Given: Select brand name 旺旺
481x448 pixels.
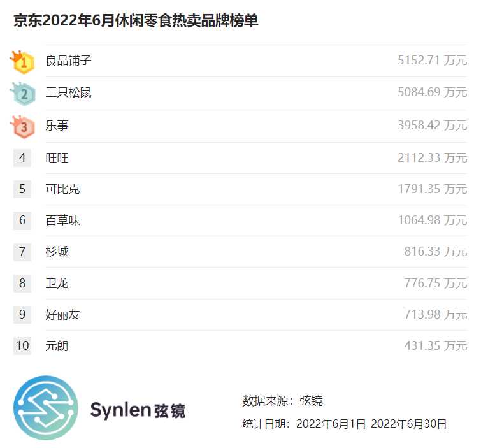Looking at the screenshot, I should (x=57, y=157).
